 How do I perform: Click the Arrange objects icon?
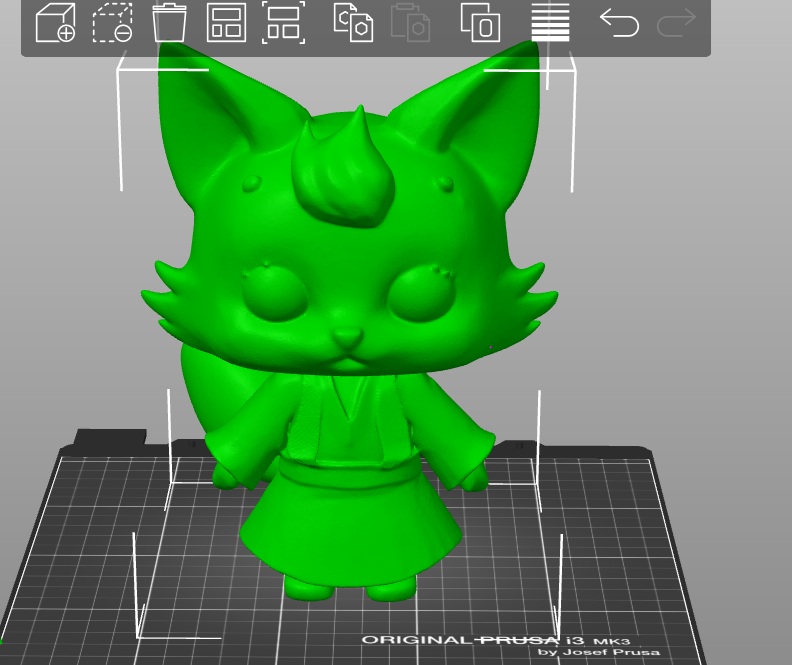click(226, 23)
